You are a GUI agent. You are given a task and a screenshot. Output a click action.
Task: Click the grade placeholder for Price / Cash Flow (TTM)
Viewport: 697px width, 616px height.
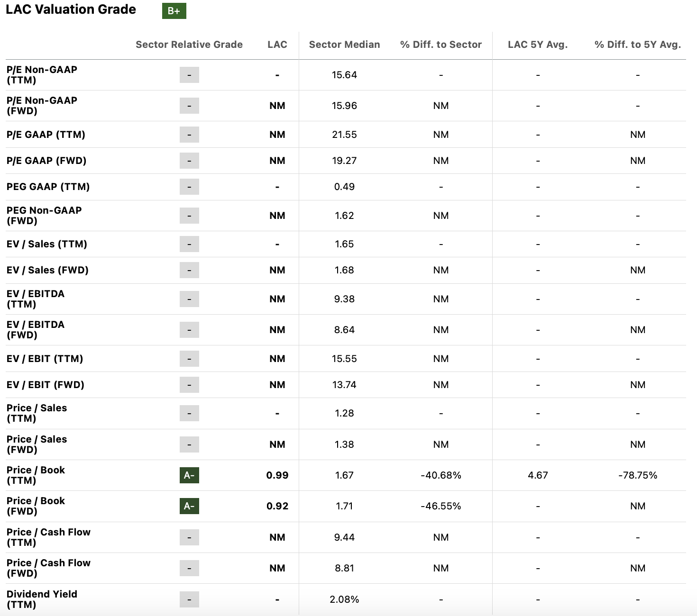pos(189,537)
